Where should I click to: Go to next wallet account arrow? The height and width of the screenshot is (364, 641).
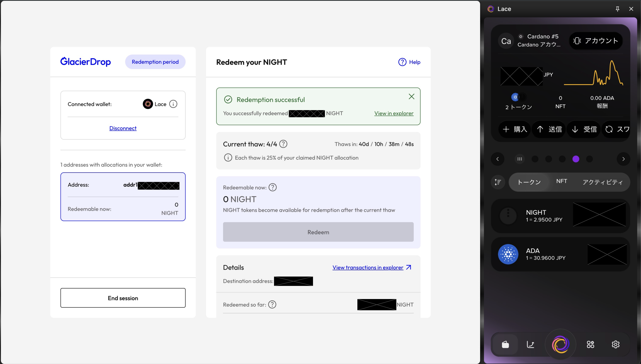(623, 159)
